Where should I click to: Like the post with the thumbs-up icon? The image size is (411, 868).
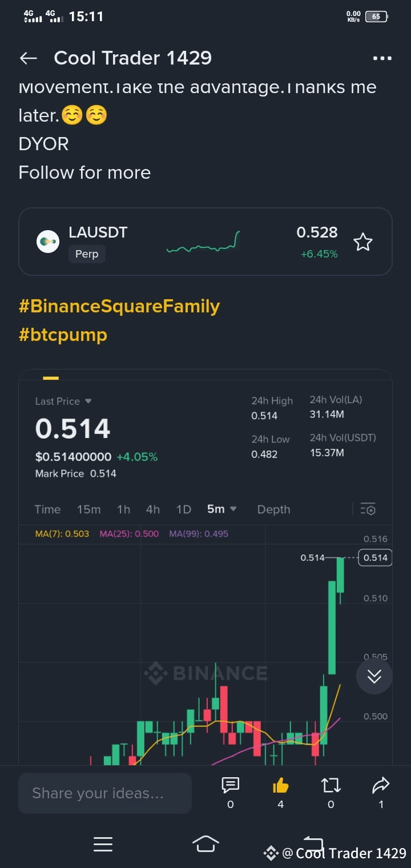click(x=280, y=787)
